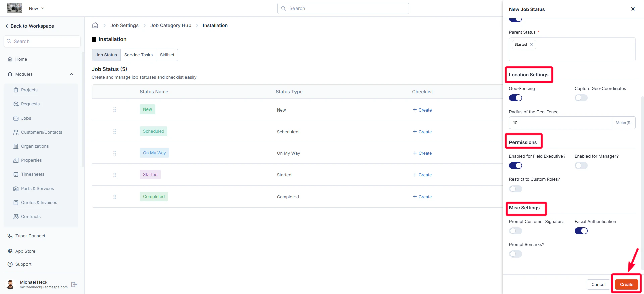Screen dimensions: 644x294
Task: Click the logout icon beside Michael Heck
Action: 74,285
